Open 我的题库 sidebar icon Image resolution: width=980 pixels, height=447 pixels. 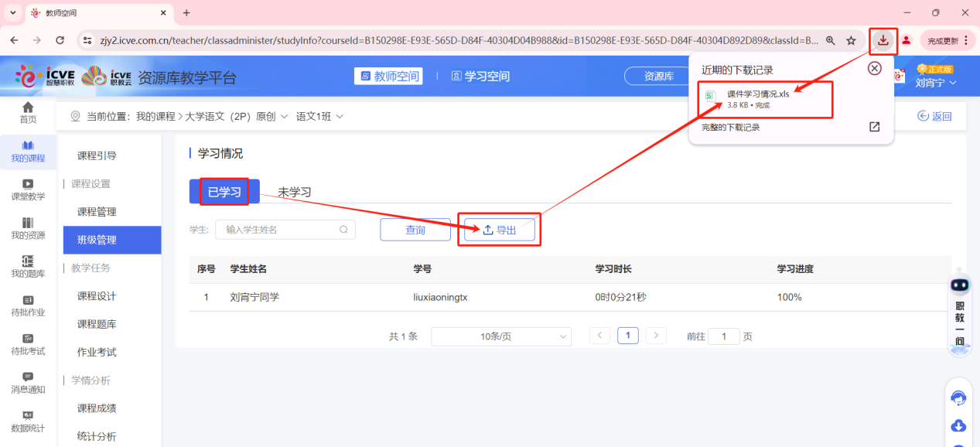(28, 267)
